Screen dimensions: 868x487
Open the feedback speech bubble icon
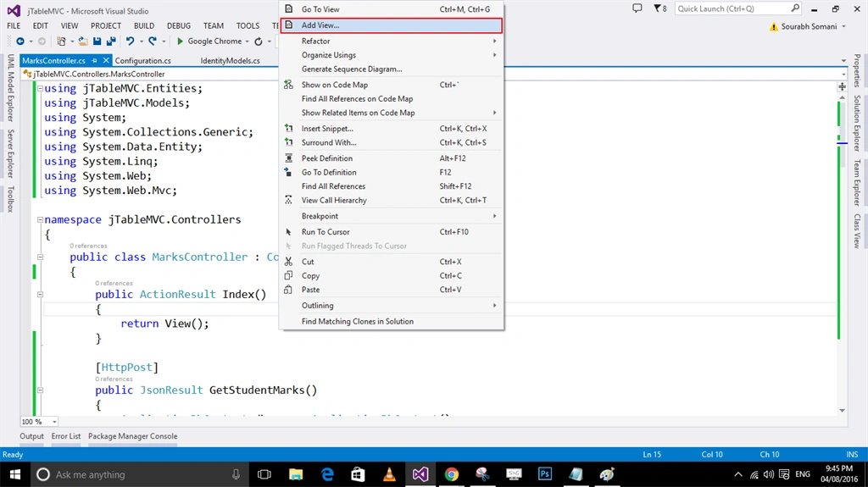coord(637,8)
